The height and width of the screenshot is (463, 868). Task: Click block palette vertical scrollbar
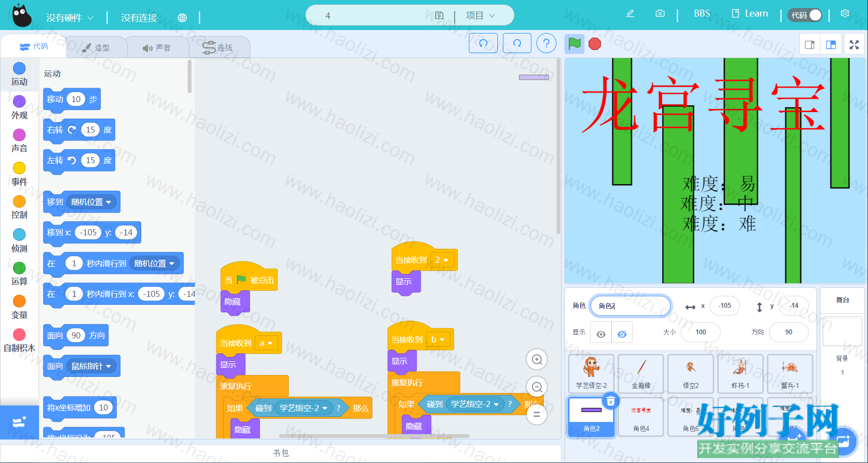point(190,77)
